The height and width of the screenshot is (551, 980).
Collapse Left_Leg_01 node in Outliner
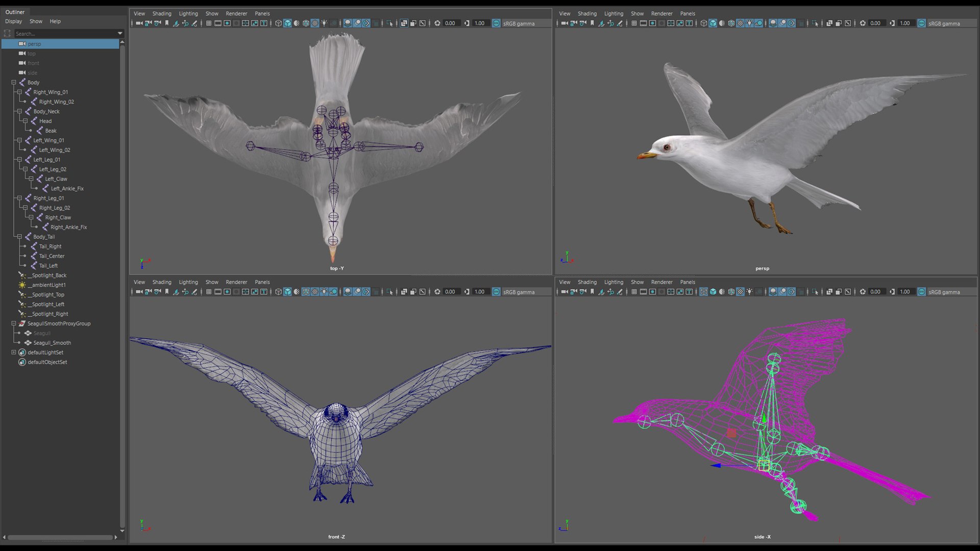click(19, 159)
